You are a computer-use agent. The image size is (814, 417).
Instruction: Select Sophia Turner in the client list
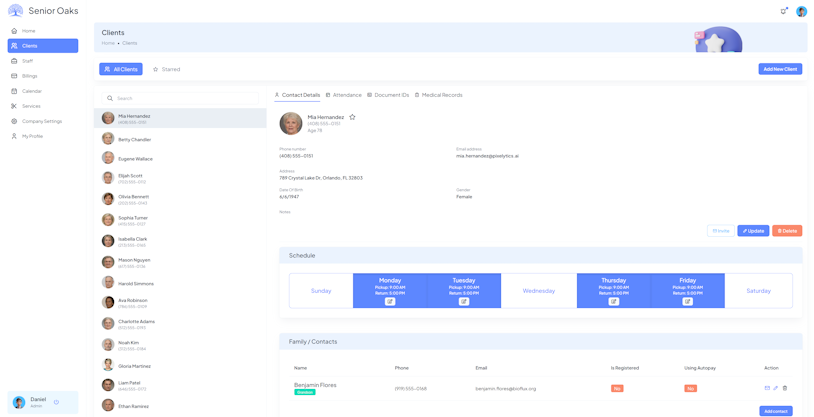pos(180,221)
